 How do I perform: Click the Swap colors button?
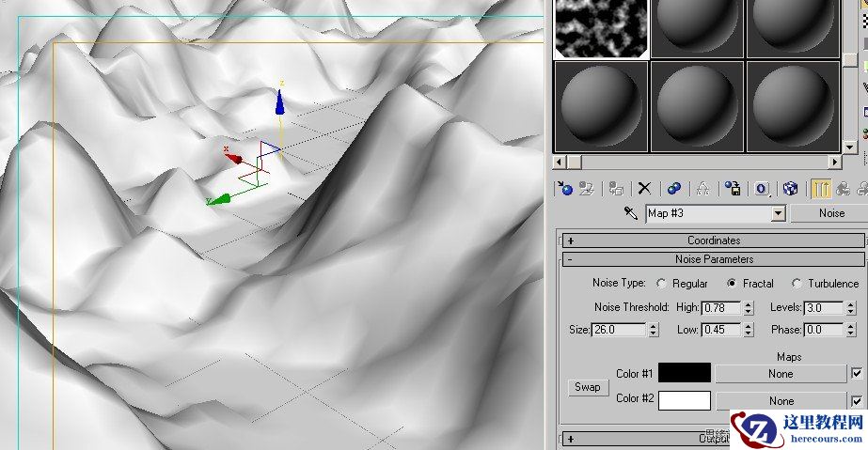tap(588, 387)
